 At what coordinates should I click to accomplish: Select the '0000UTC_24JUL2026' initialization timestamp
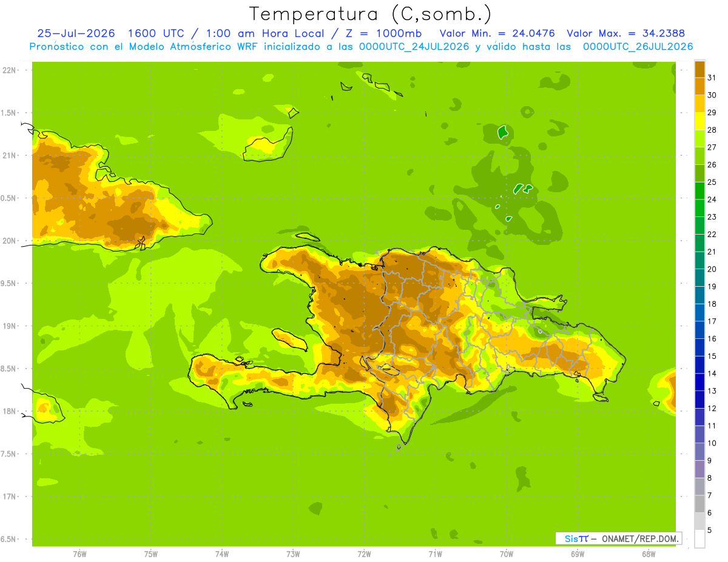[414, 47]
